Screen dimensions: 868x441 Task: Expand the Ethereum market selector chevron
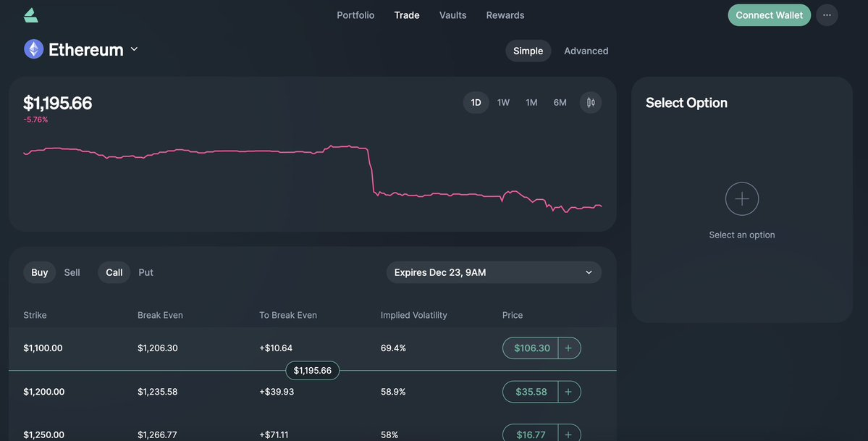pos(134,49)
